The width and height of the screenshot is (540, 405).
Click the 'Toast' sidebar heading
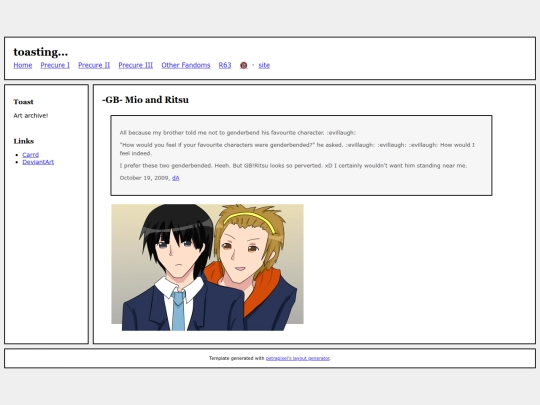pos(23,102)
